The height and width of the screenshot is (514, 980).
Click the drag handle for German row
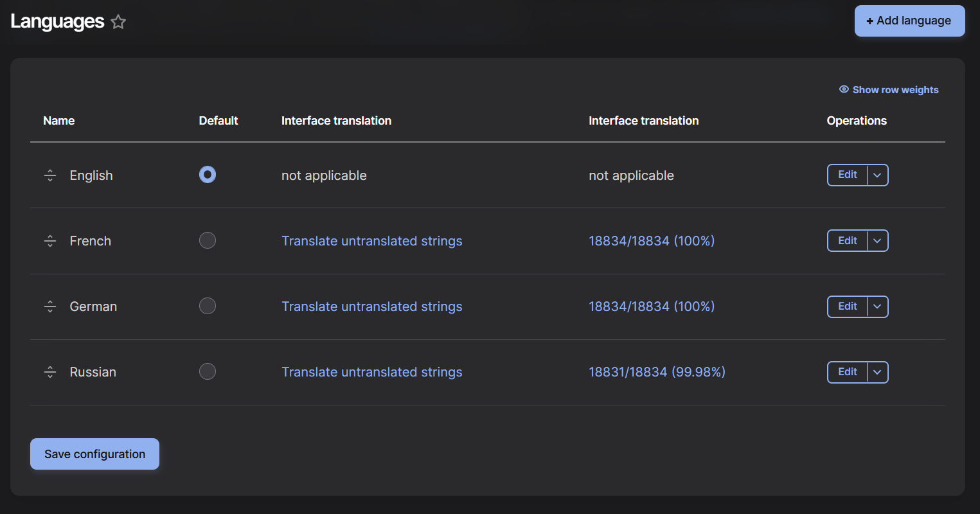click(50, 306)
